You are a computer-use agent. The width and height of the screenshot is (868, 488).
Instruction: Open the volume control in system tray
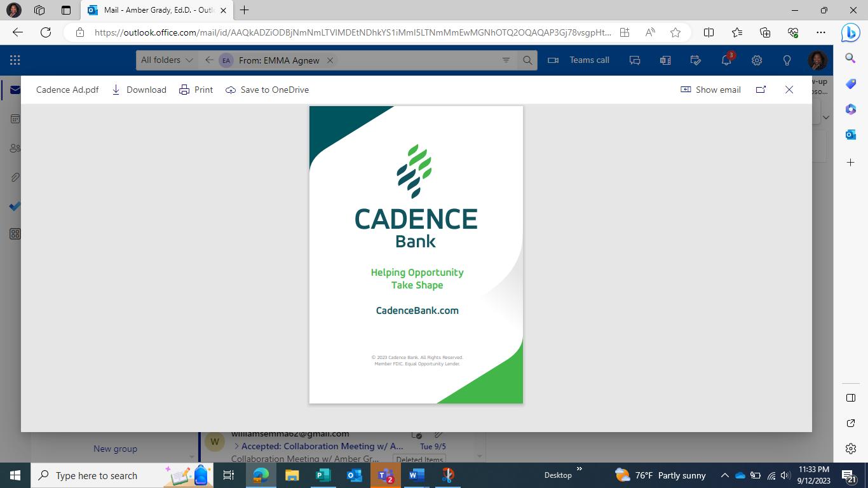point(785,475)
